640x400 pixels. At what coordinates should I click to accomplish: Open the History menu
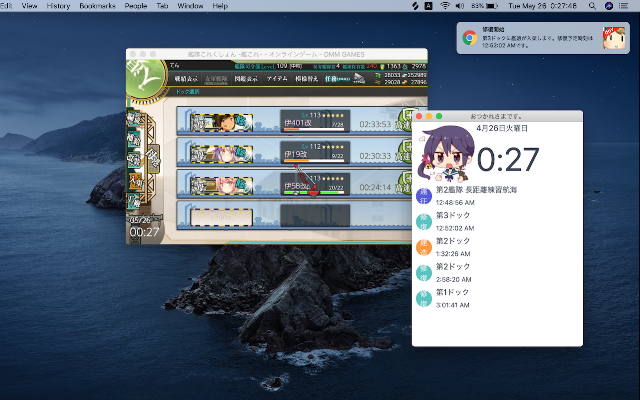click(58, 6)
